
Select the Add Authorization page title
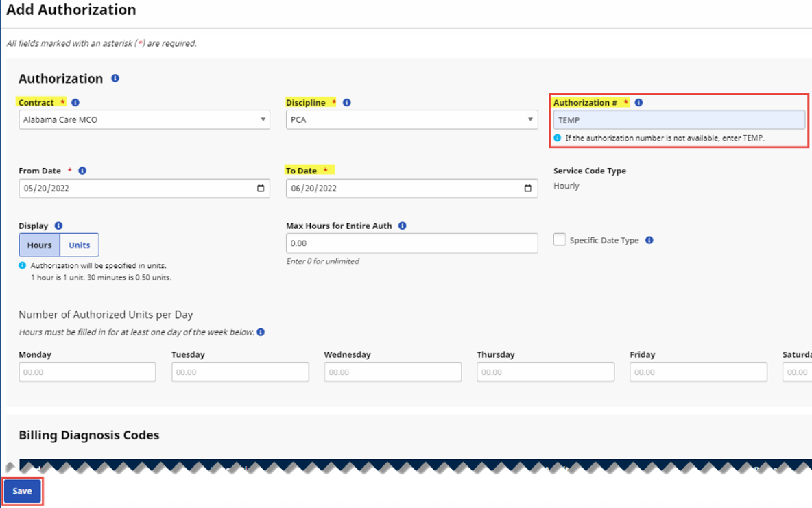tap(71, 10)
